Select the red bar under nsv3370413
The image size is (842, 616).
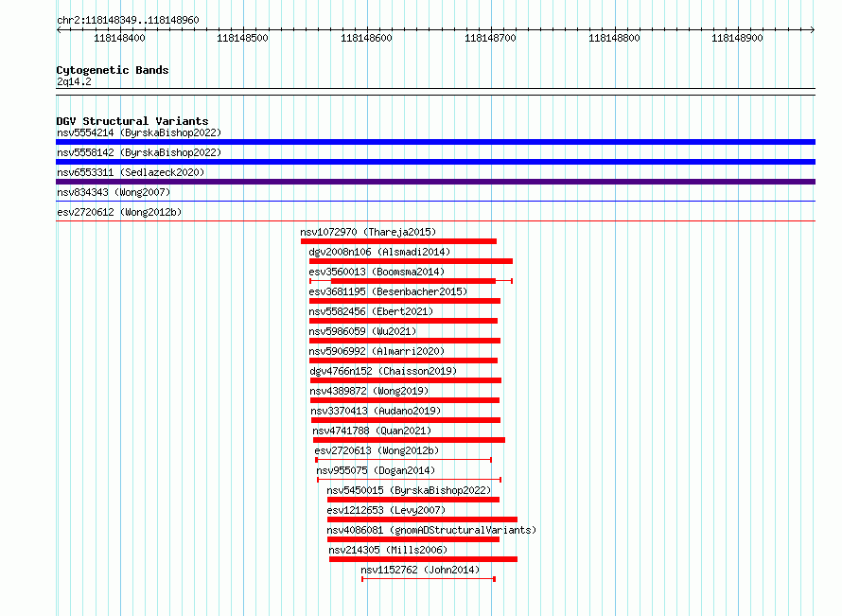click(x=406, y=420)
